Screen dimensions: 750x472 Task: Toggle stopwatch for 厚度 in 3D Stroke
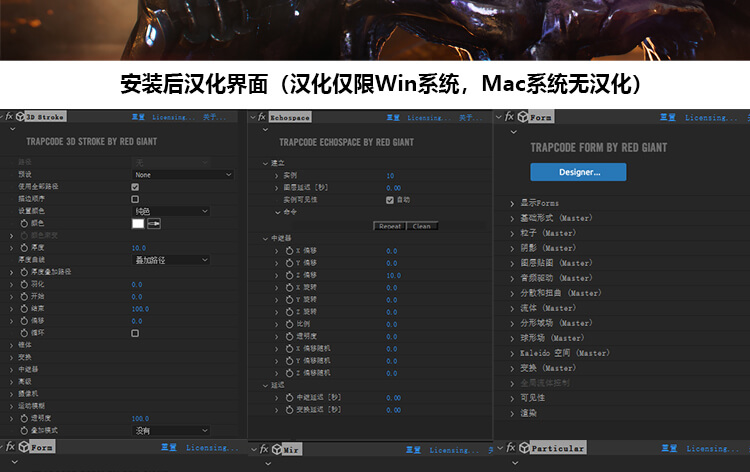point(24,248)
